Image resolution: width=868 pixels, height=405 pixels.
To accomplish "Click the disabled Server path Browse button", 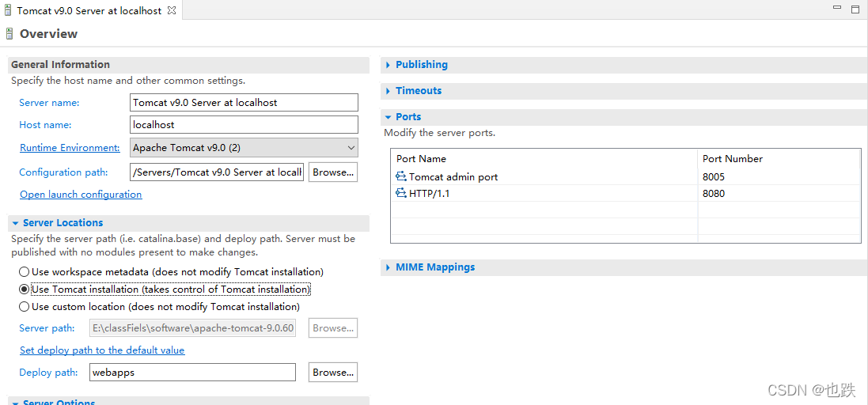I will [332, 328].
